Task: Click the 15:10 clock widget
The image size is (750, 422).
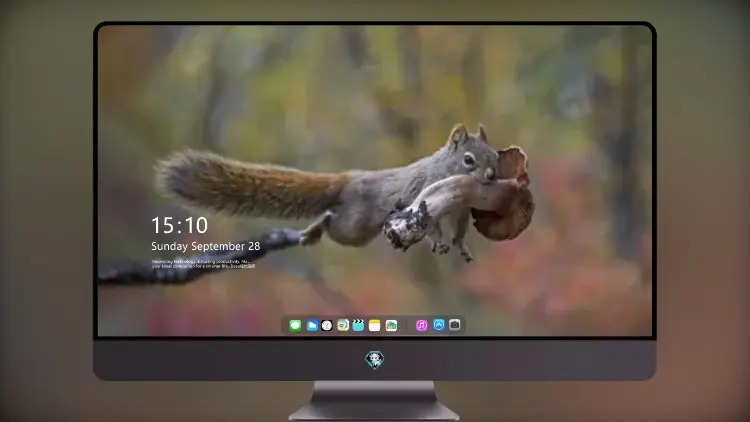Action: coord(179,225)
